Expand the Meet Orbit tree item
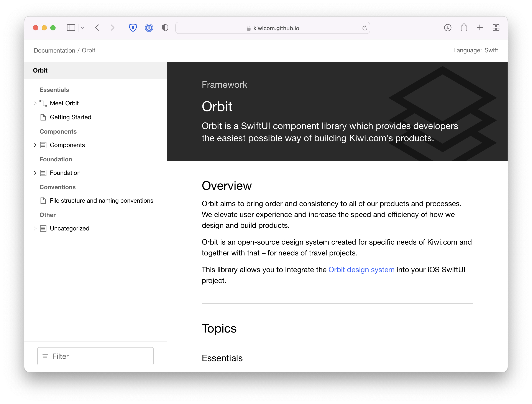The height and width of the screenshot is (404, 532). click(35, 103)
